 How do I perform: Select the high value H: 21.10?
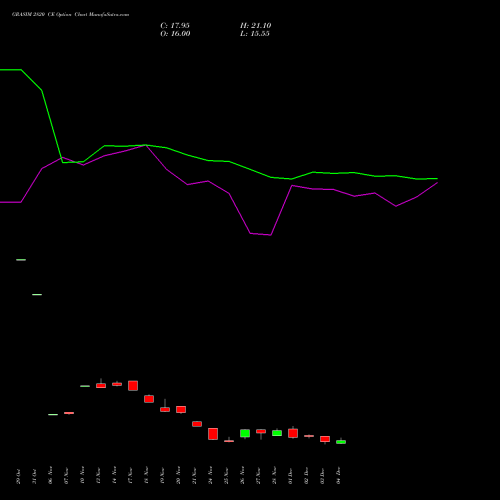(256, 26)
